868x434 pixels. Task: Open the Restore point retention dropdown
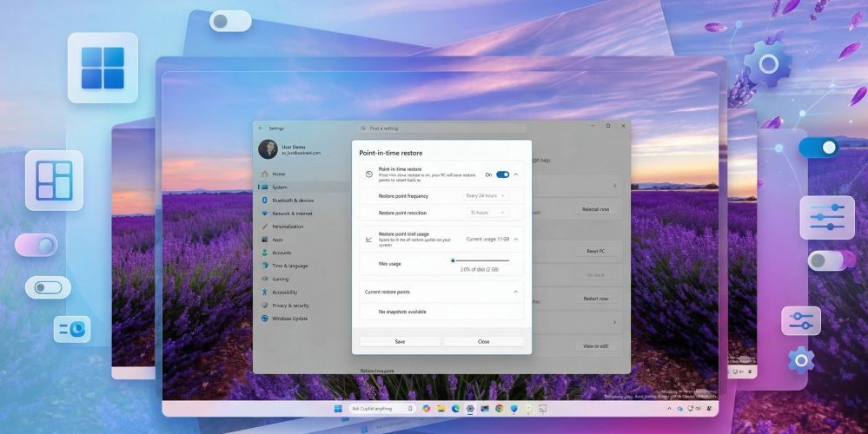485,213
